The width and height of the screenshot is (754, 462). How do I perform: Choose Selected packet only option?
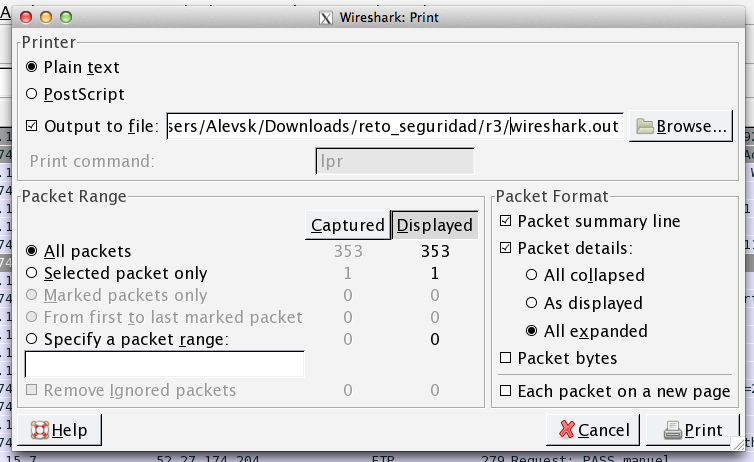click(32, 273)
